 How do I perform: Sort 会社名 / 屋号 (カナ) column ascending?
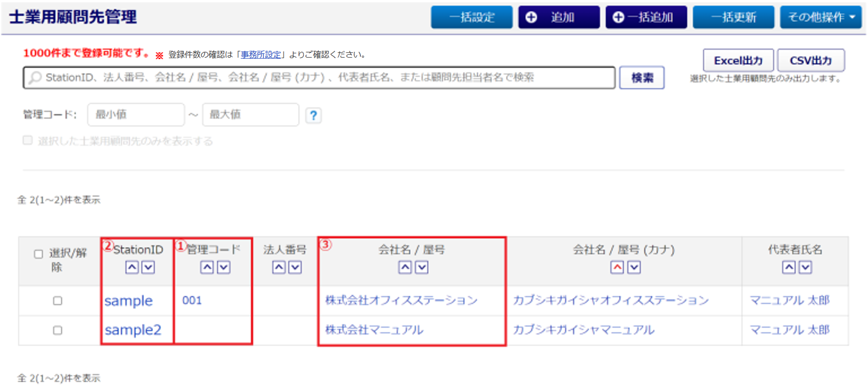pos(617,267)
